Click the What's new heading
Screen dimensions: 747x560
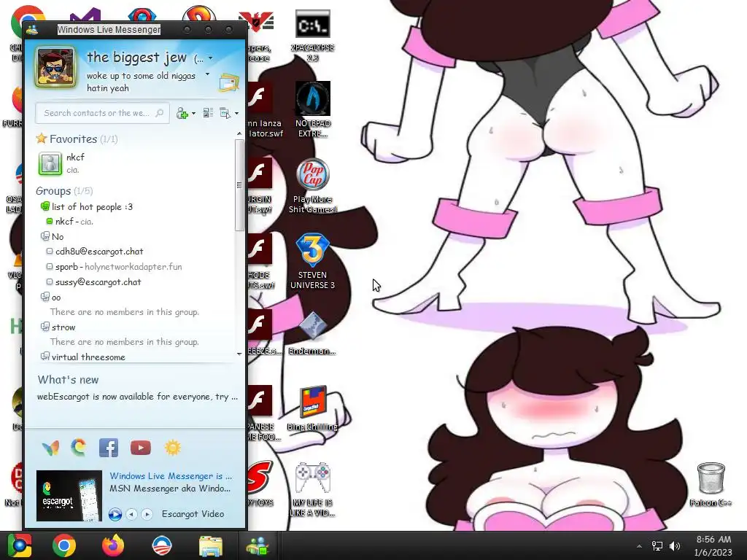68,379
